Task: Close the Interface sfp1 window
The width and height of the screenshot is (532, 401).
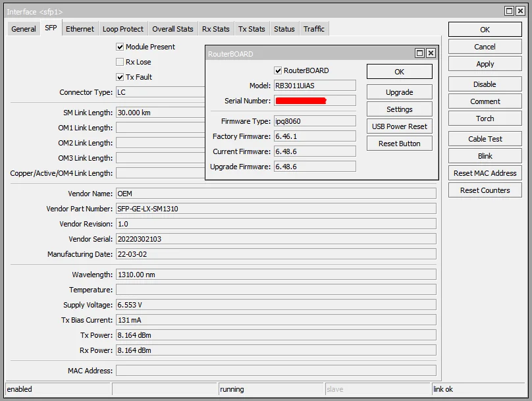Action: (520, 11)
